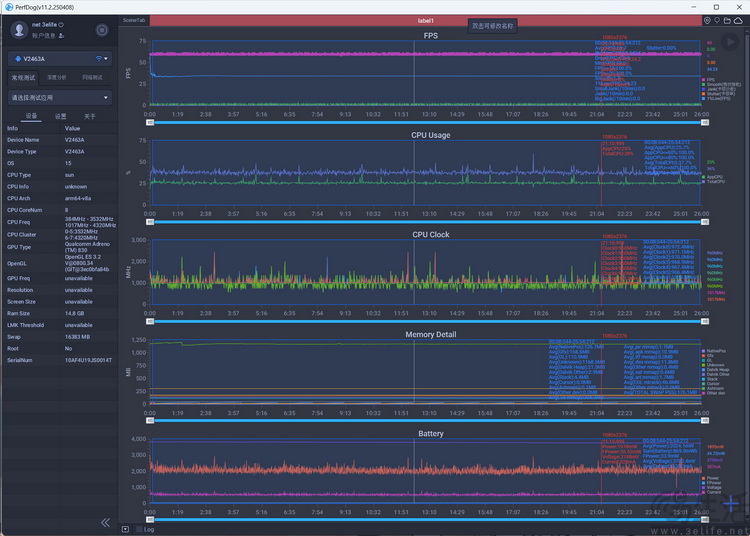The image size is (750, 536).
Task: Click the 账户信息 account link
Action: pyautogui.click(x=44, y=36)
